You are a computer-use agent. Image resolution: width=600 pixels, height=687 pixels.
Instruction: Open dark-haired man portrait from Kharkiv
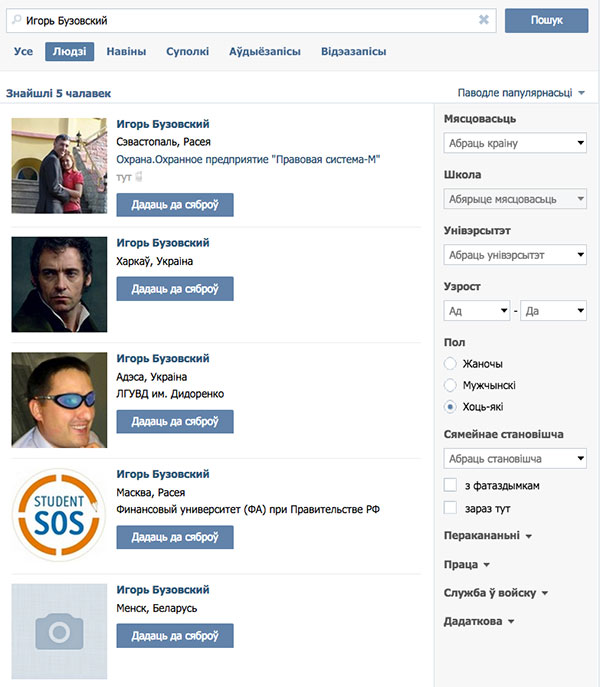tap(59, 283)
